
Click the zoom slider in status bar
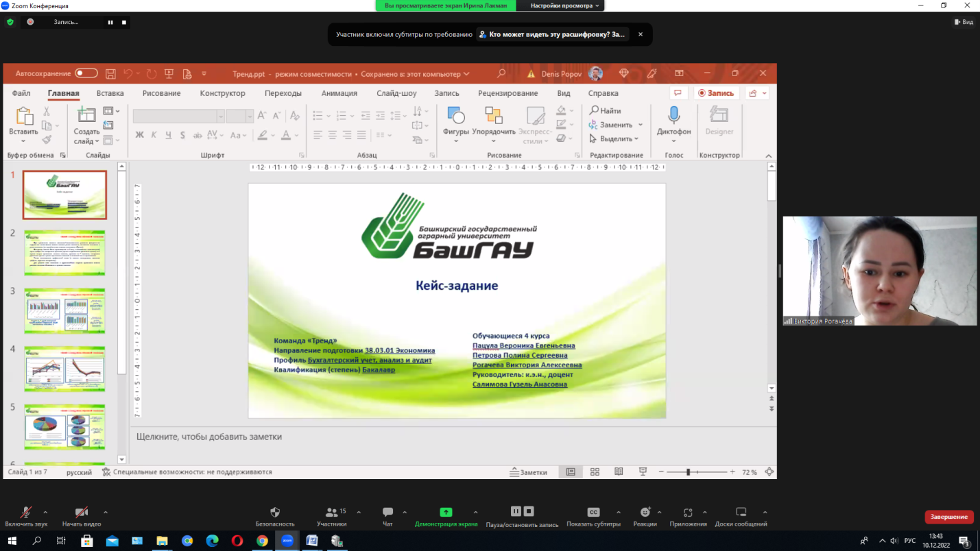point(696,472)
